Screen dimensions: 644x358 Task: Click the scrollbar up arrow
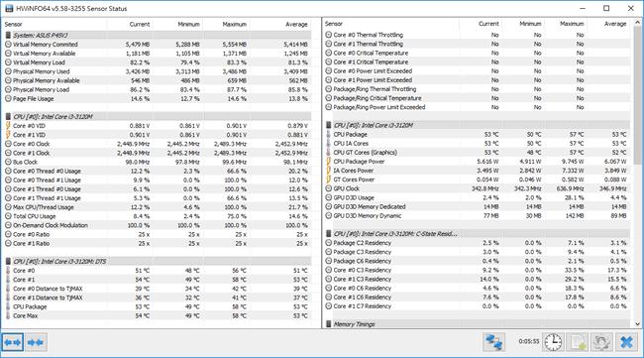[637, 22]
